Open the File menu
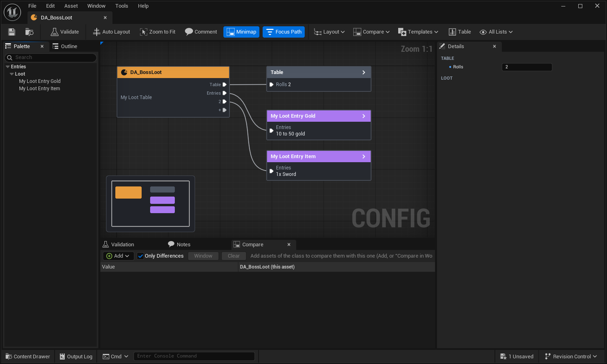This screenshot has height=364, width=607. [x=32, y=6]
